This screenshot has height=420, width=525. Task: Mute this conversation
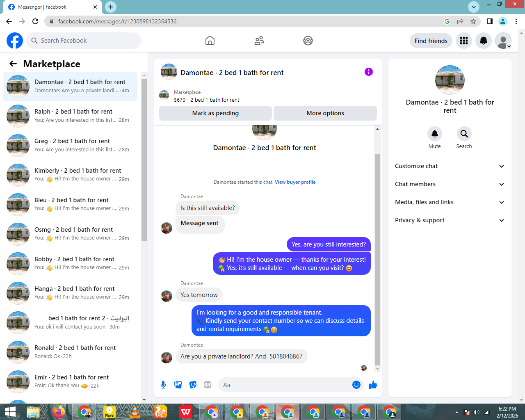[435, 134]
